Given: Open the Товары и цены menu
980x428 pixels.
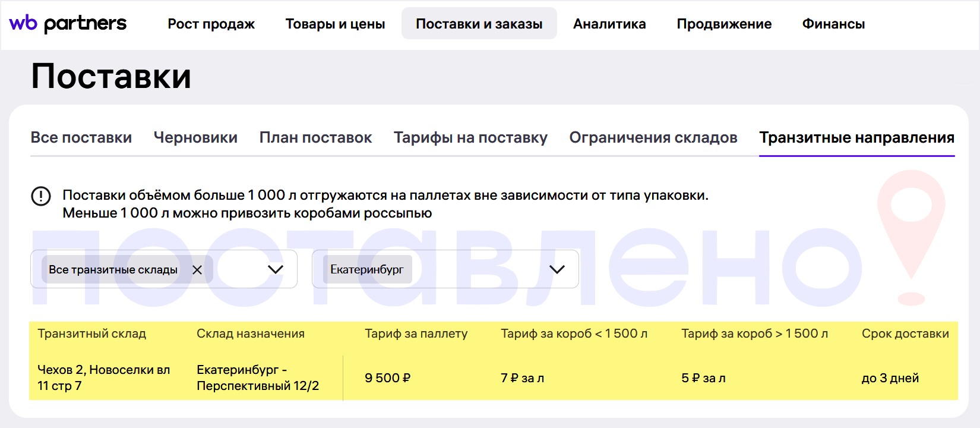Looking at the screenshot, I should (335, 24).
